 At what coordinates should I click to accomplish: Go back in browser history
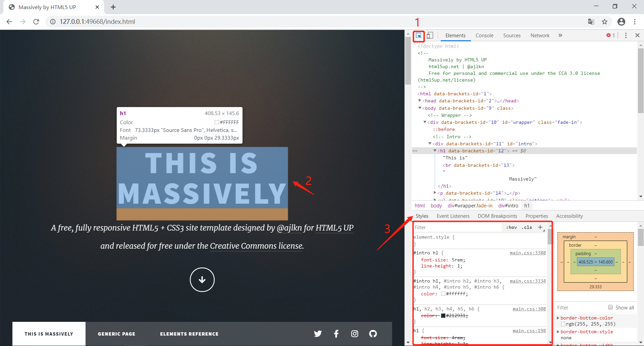click(x=9, y=21)
